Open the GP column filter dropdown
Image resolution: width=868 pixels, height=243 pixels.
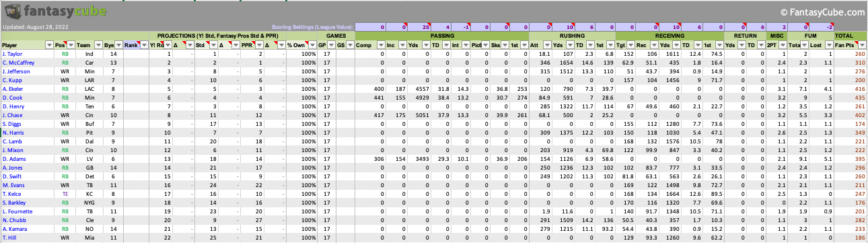332,44
